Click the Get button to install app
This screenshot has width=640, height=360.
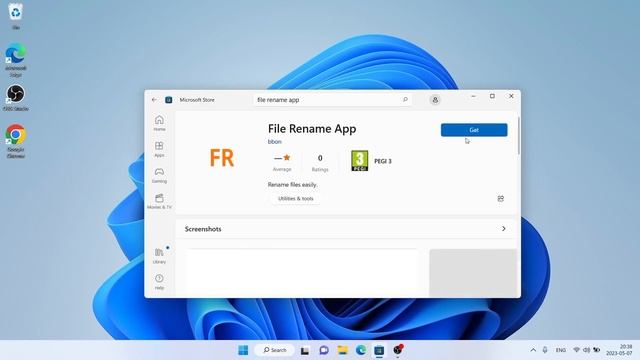coord(474,130)
